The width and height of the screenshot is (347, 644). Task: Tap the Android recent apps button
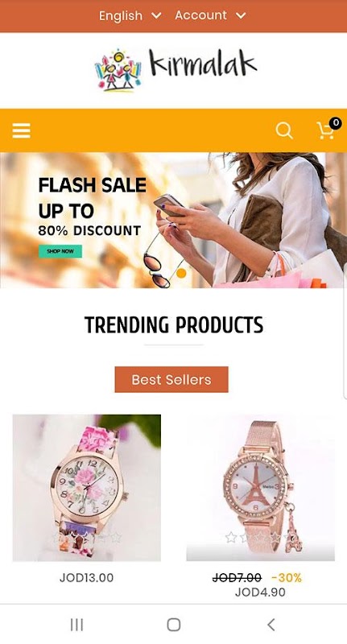tap(76, 625)
